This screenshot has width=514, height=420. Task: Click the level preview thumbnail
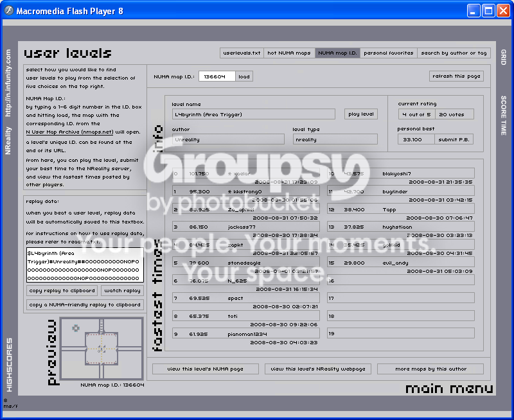pyautogui.click(x=102, y=348)
